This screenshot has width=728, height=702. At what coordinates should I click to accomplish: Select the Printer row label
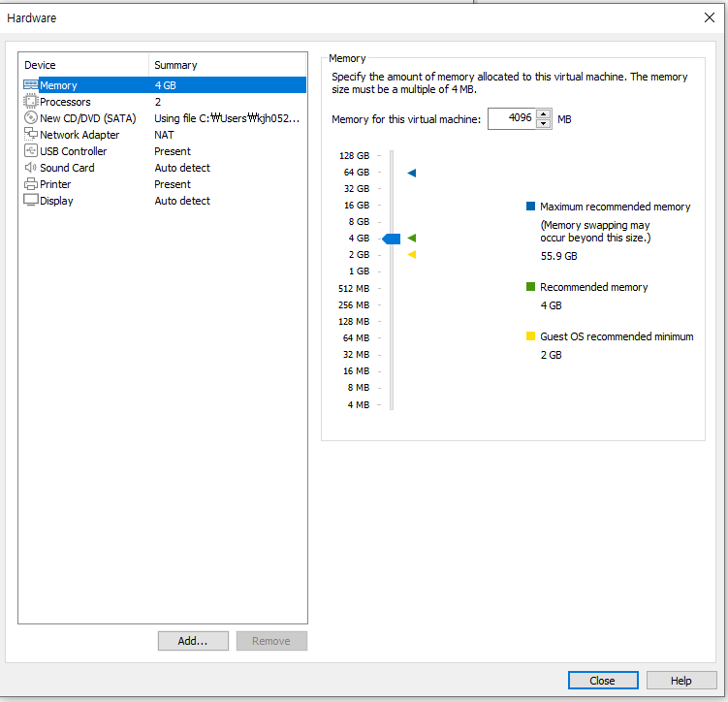click(x=55, y=184)
